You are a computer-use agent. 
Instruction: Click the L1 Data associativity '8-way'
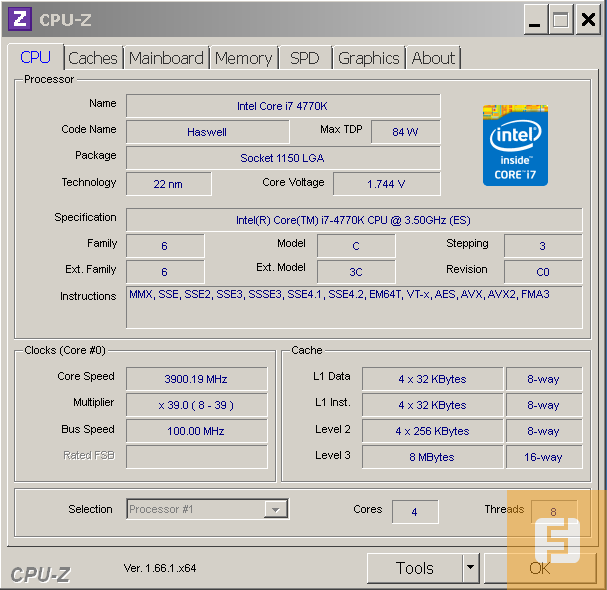[x=544, y=379]
